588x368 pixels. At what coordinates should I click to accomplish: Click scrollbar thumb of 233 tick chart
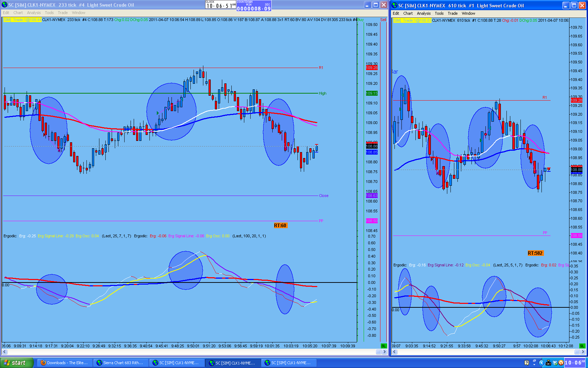point(379,352)
